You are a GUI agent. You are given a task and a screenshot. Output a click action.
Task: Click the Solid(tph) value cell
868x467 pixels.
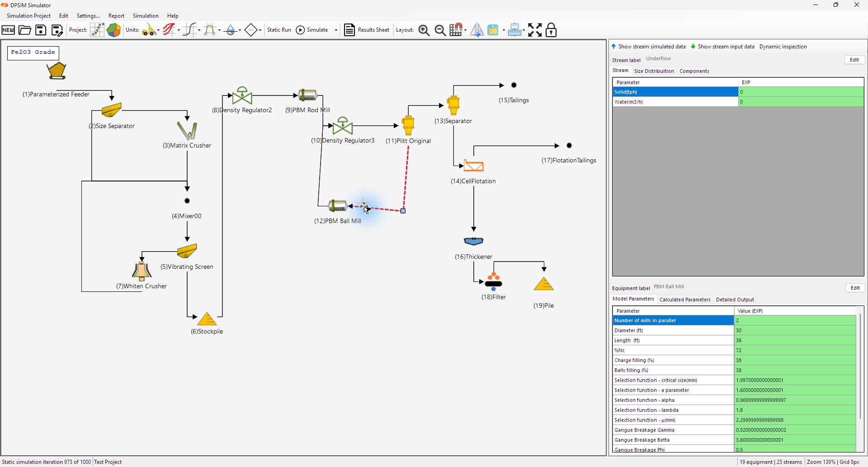(801, 92)
